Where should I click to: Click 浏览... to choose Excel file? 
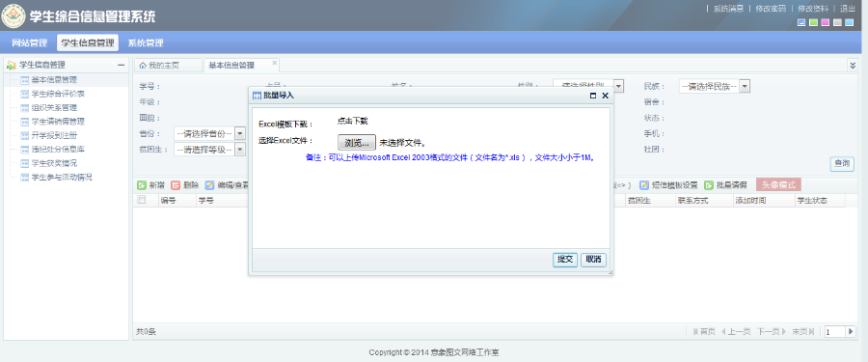point(357,143)
